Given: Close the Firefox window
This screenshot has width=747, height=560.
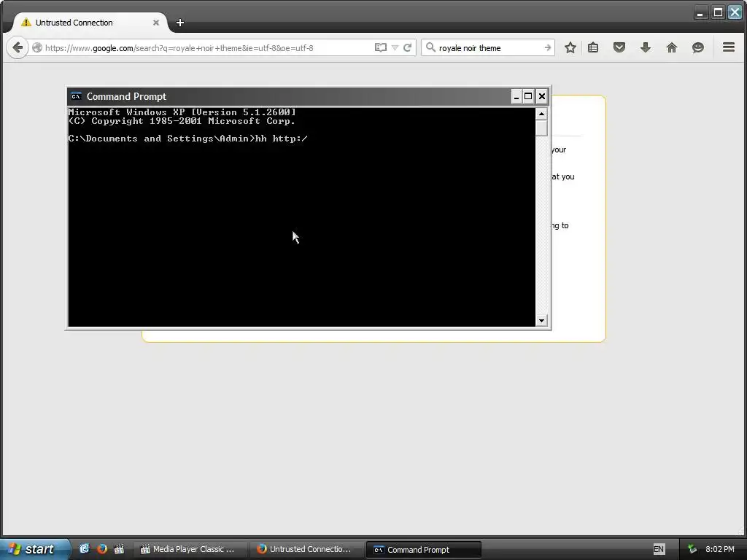Looking at the screenshot, I should 735,12.
